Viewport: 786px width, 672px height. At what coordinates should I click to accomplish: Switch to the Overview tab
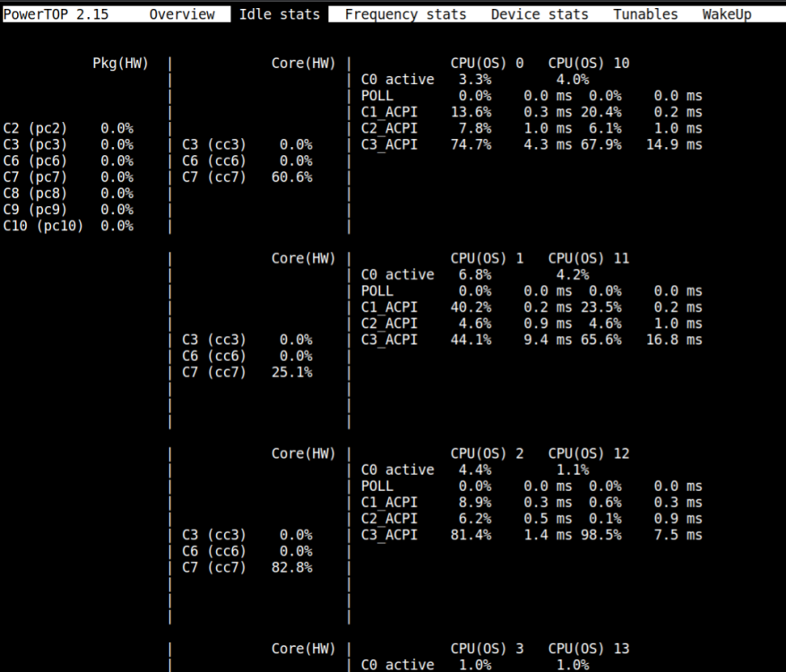182,14
